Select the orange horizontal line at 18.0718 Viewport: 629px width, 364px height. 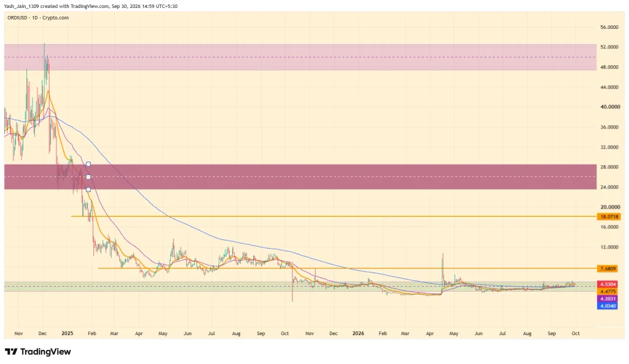coord(334,217)
